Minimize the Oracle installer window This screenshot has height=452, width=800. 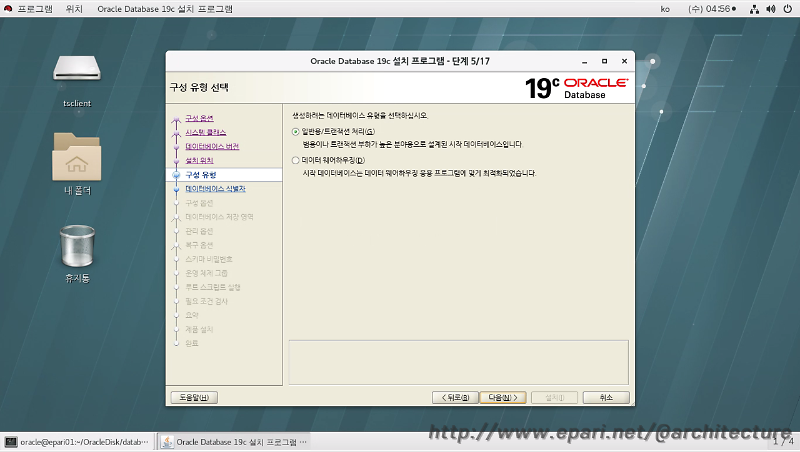[585, 61]
